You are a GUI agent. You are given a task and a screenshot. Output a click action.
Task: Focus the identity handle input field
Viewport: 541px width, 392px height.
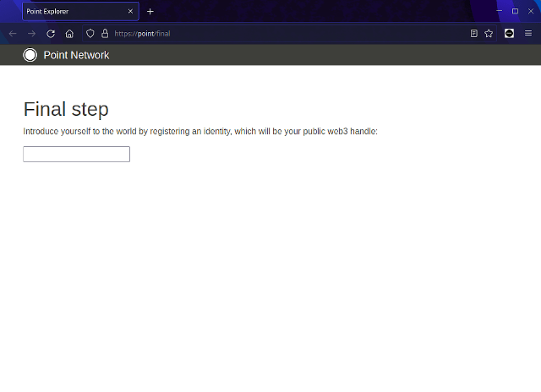(x=76, y=154)
